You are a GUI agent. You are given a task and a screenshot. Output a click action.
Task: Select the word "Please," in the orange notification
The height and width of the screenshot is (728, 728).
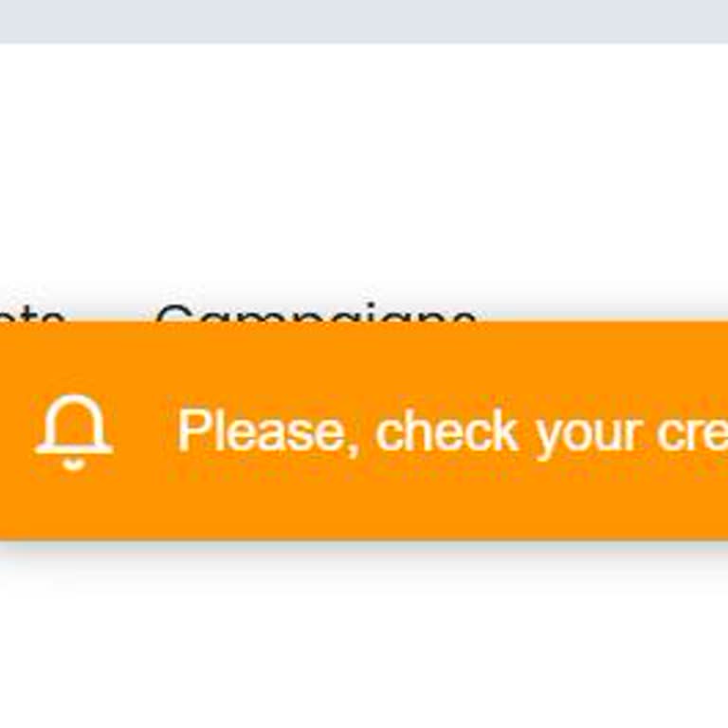[268, 432]
